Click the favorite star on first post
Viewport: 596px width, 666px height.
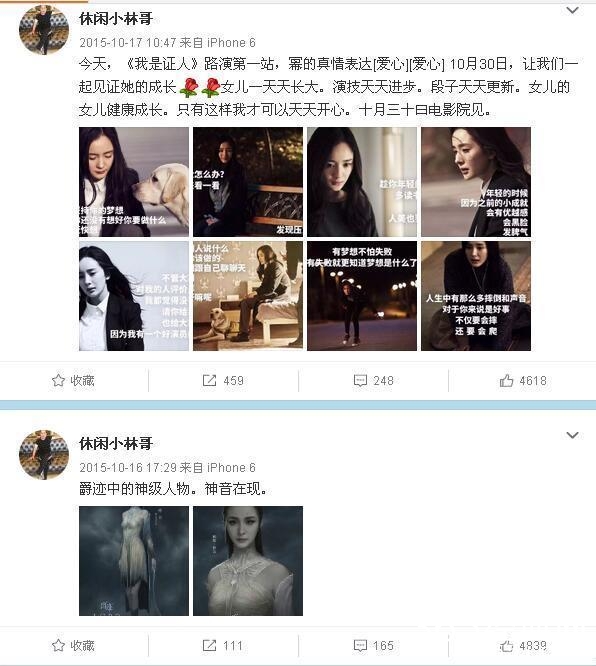click(x=58, y=380)
